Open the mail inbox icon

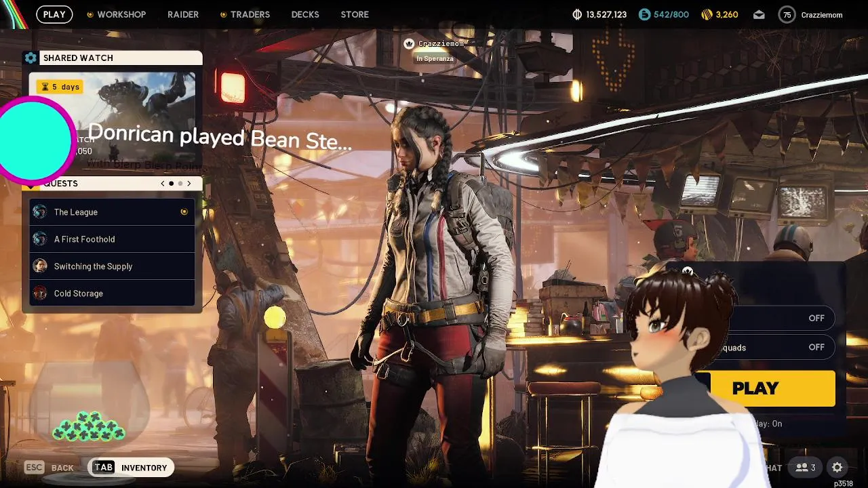[759, 14]
